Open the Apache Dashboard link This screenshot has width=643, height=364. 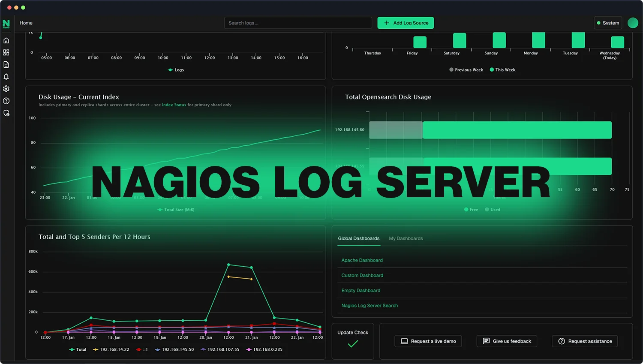[x=362, y=260]
